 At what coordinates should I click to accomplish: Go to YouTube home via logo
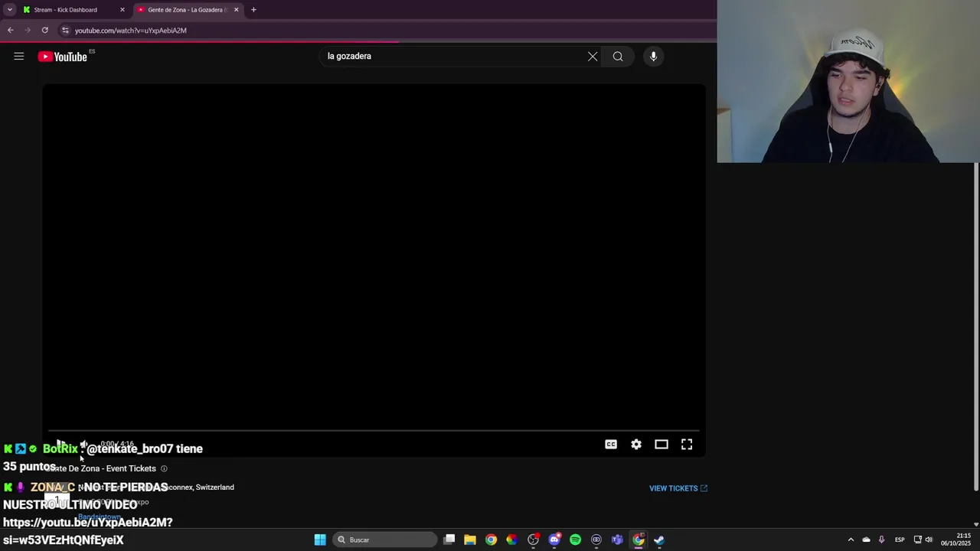tap(62, 57)
